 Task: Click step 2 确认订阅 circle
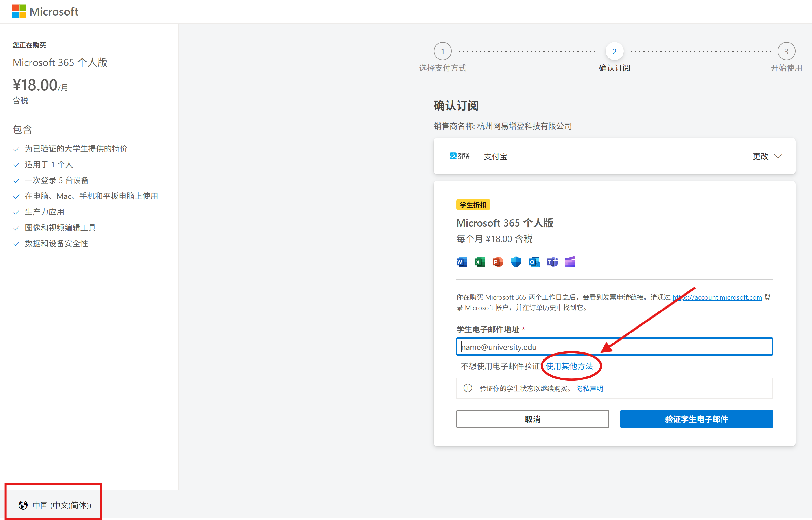(614, 51)
